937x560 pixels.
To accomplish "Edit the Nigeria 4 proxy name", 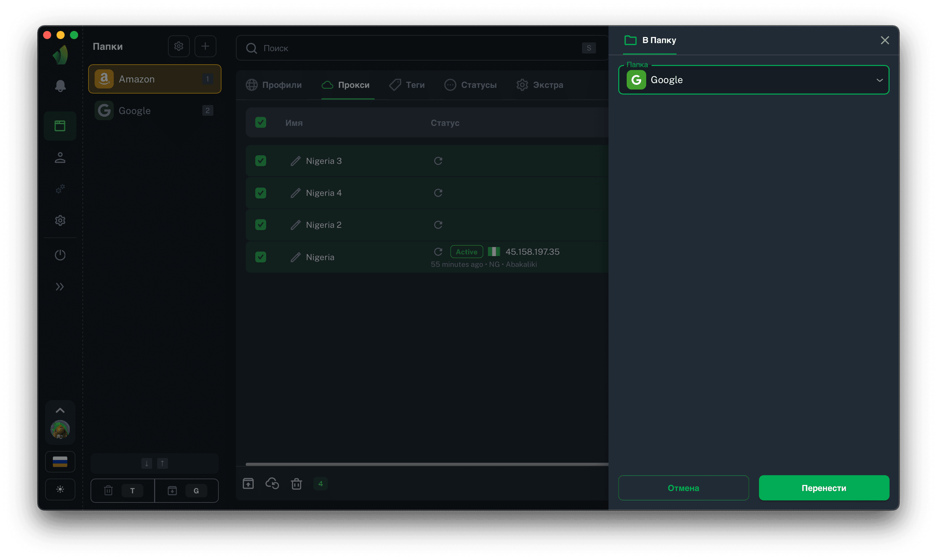I will (296, 193).
